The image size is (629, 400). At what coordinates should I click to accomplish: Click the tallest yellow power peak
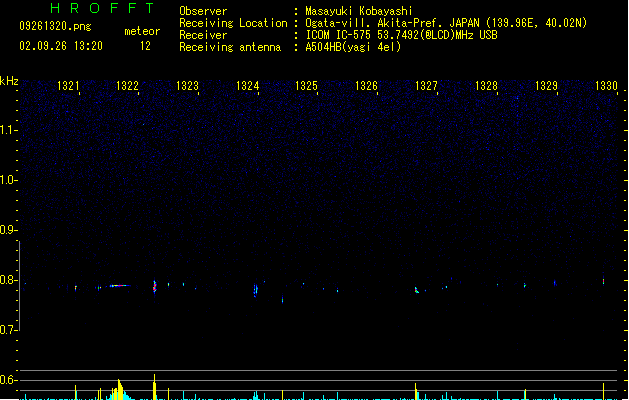point(154,387)
